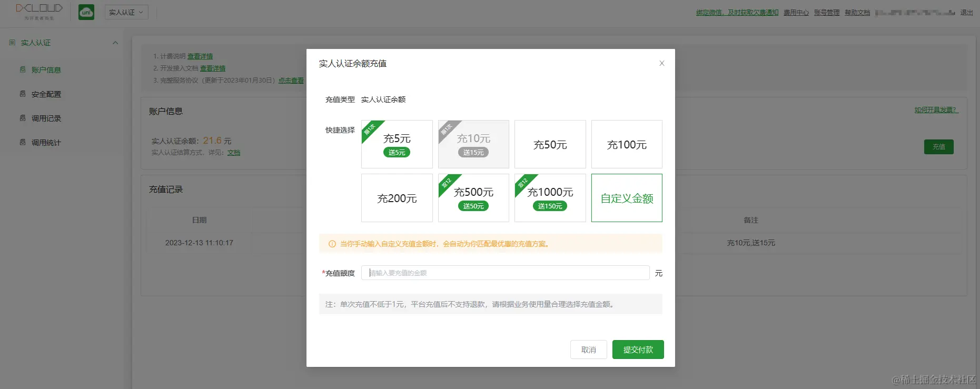
Task: Open 费用中心 in top bar
Action: click(x=796, y=13)
